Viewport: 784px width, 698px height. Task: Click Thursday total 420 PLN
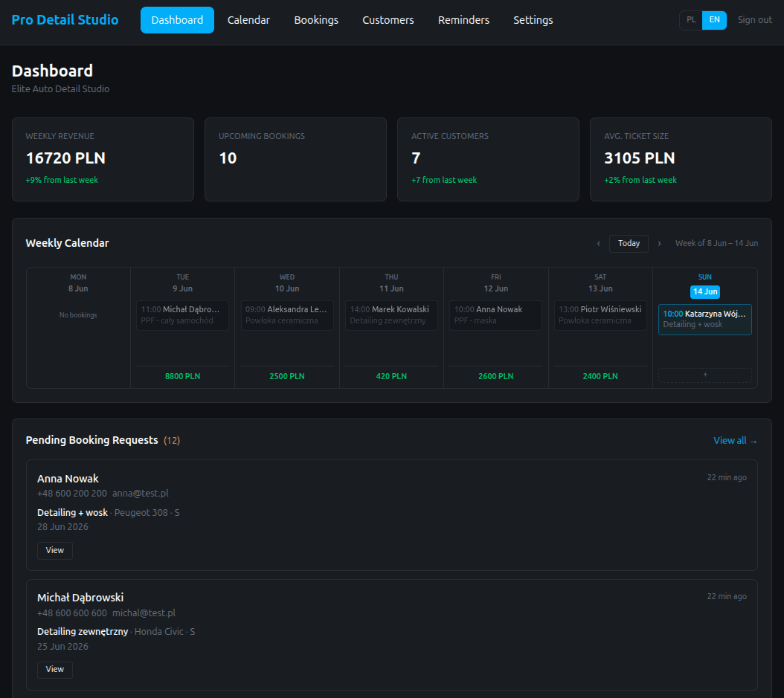click(391, 376)
